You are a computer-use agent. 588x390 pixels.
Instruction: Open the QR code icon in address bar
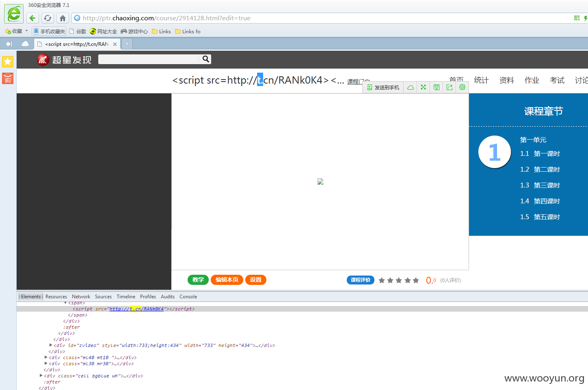click(577, 18)
